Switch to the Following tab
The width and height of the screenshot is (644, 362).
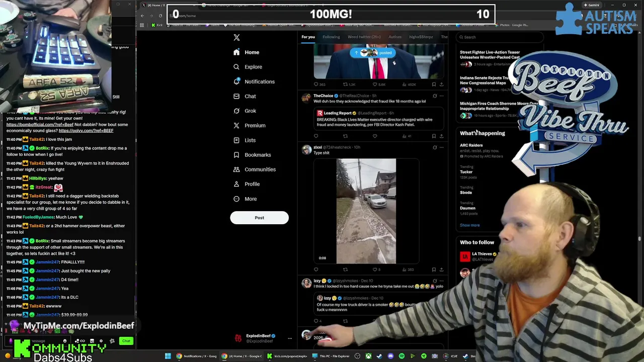pos(331,37)
